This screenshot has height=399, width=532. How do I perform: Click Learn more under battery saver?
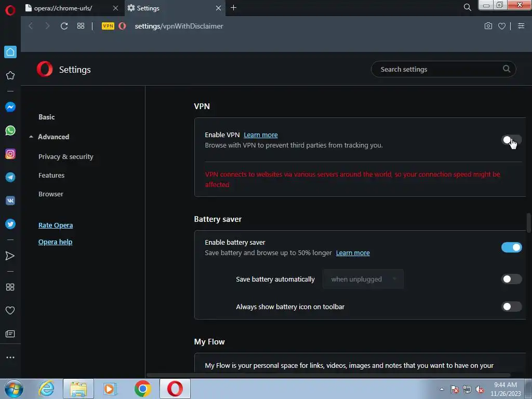(353, 253)
